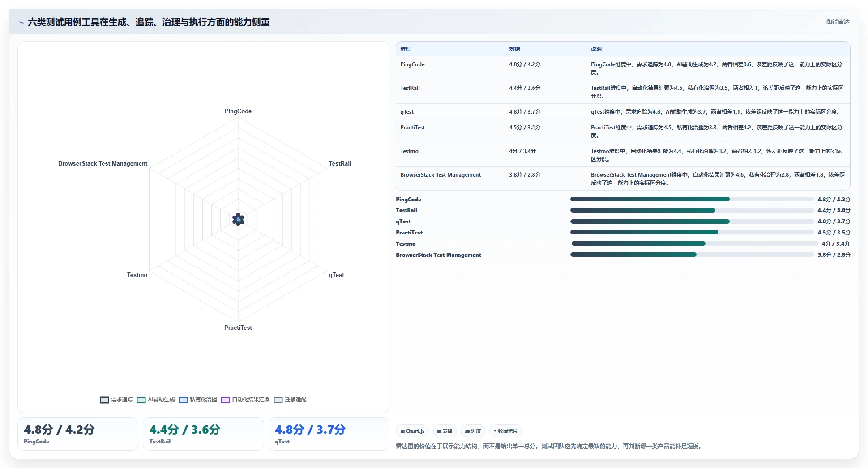Open the PingCode 4.8分 / 4.2分 summary card
This screenshot has width=868, height=468.
pyautogui.click(x=78, y=434)
